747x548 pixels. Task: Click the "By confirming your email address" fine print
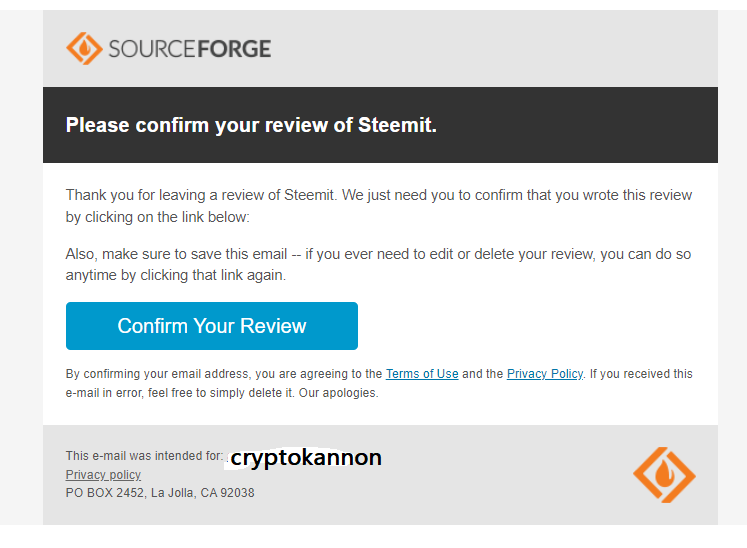pyautogui.click(x=158, y=374)
